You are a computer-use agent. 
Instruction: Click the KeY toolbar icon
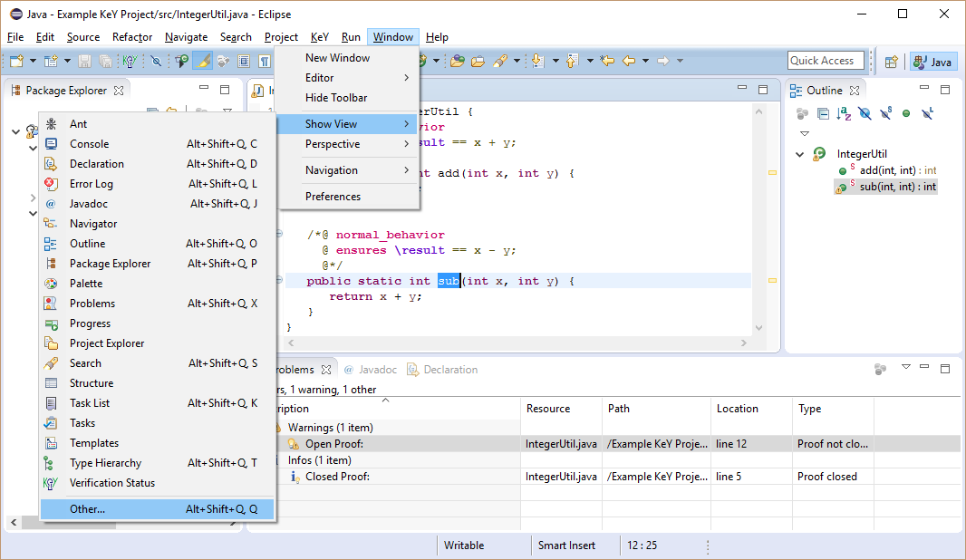tap(130, 61)
